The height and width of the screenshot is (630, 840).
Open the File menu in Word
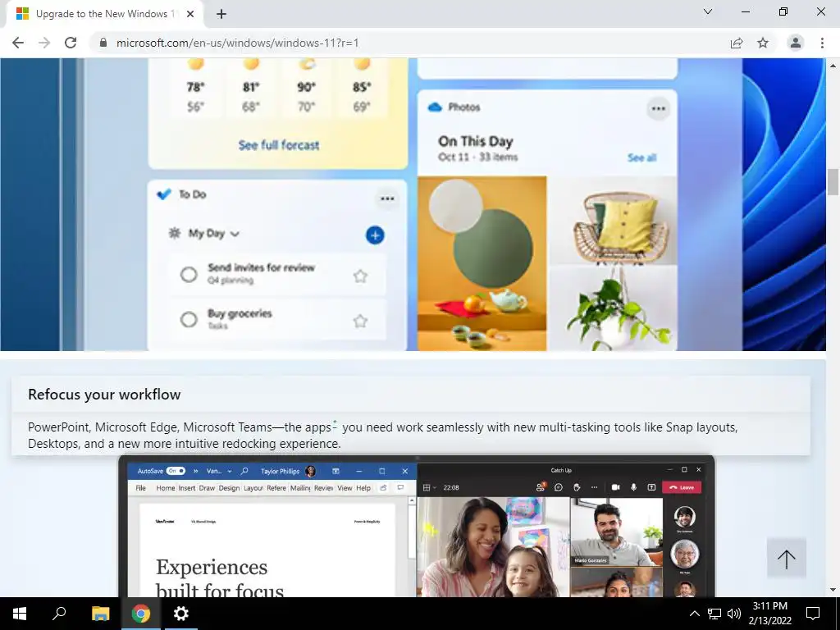[x=141, y=488]
